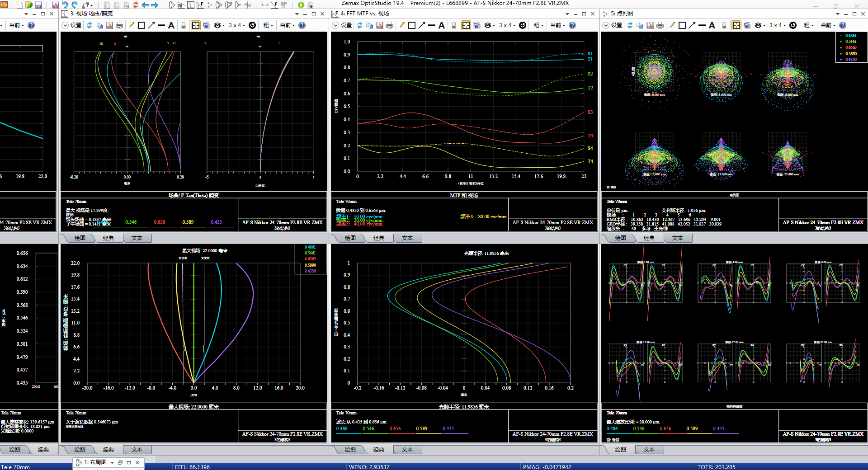Toggle lock on the spot diagram window
The height and width of the screenshot is (470, 868).
724,25
